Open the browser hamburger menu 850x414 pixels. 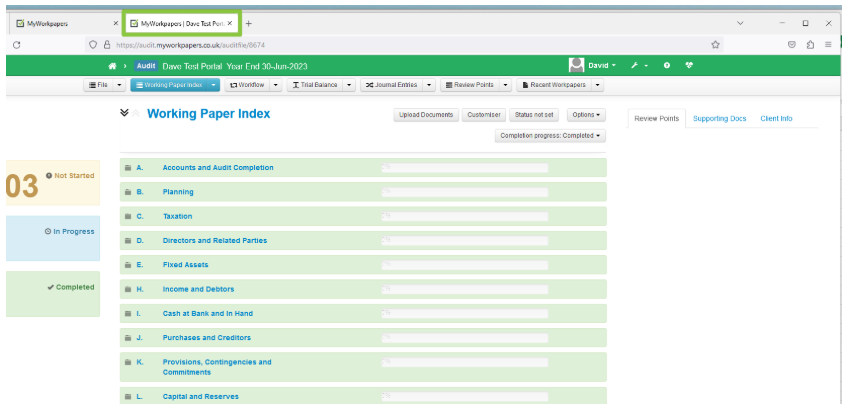pyautogui.click(x=828, y=44)
